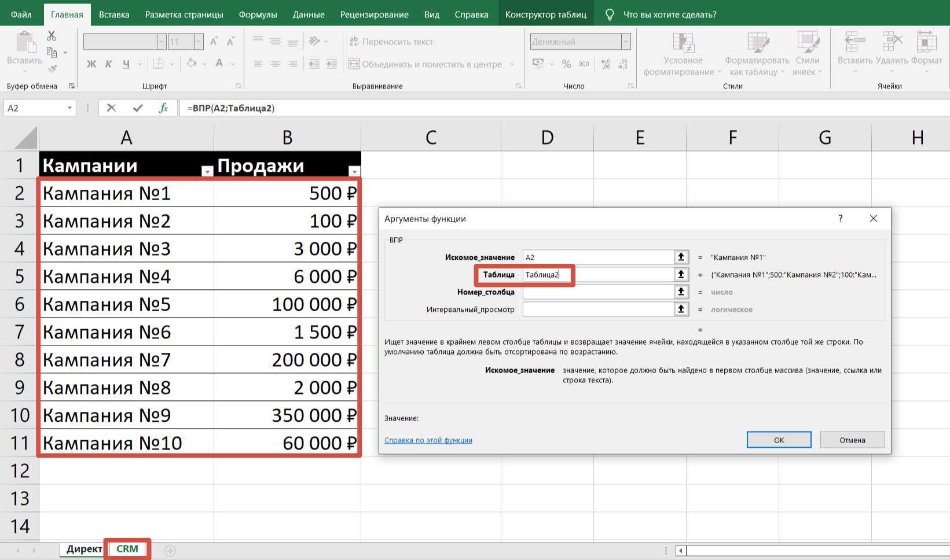The width and height of the screenshot is (950, 560).
Task: Click the Удалить cells icon
Action: 892,43
